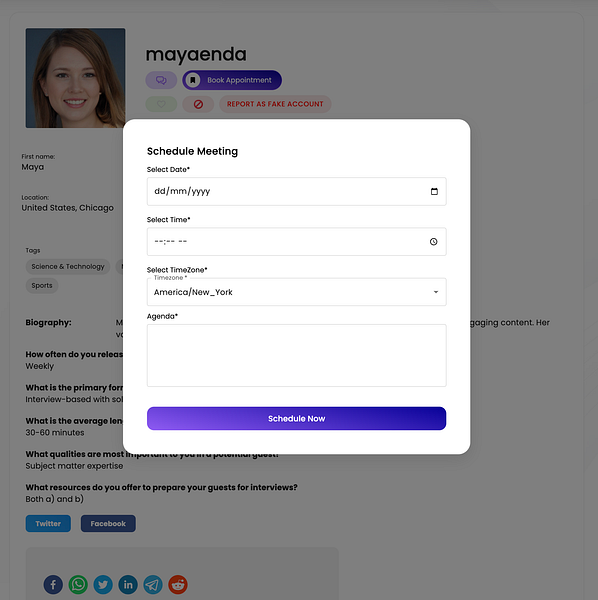Share profile via WhatsApp icon

point(78,585)
